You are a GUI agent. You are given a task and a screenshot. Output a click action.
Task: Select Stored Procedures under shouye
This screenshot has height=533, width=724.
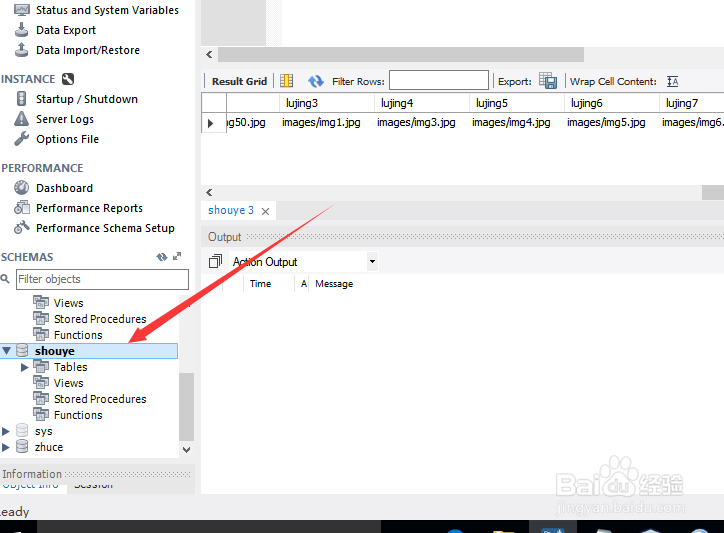[x=100, y=399]
